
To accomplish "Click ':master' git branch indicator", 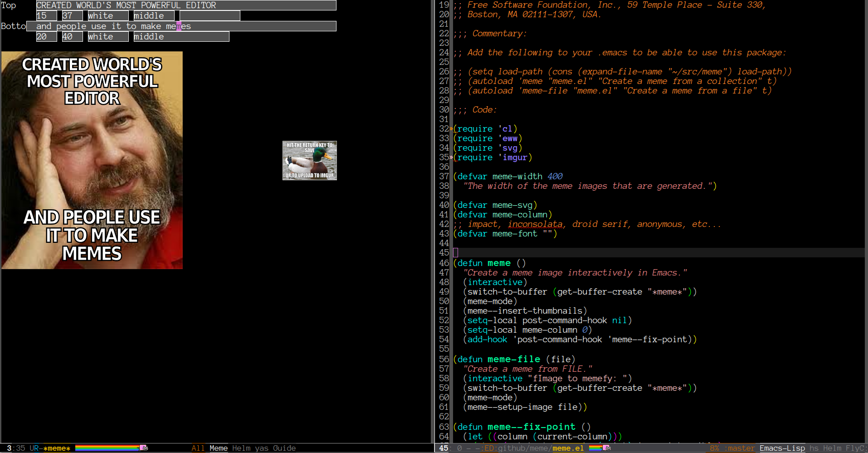I will tap(739, 448).
